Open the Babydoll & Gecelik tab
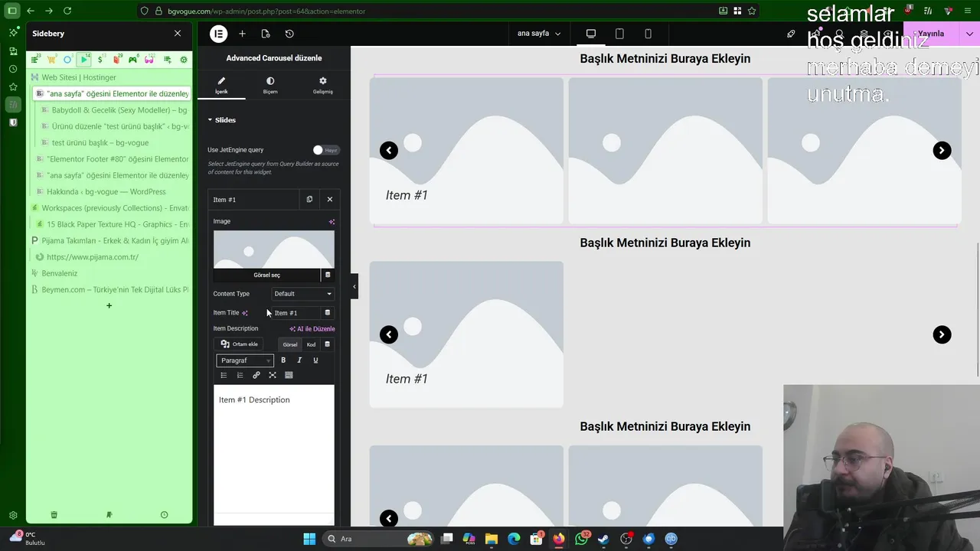Viewport: 980px width, 551px height. 115,110
